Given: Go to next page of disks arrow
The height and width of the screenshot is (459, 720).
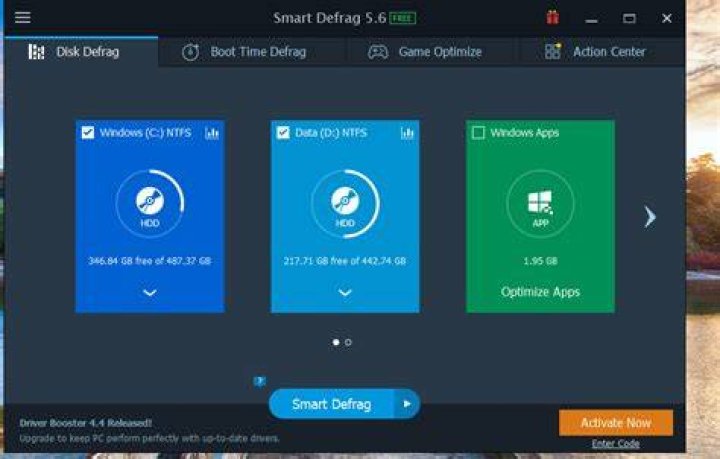Looking at the screenshot, I should (649, 217).
